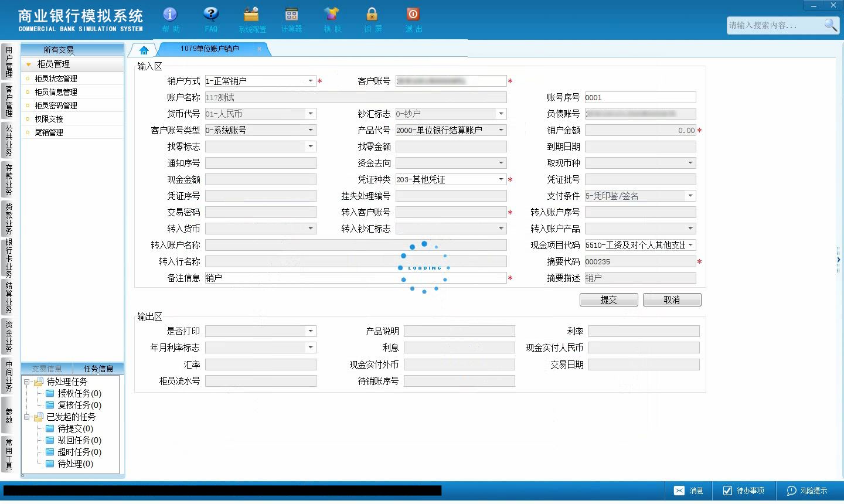Open 待提交(0) task item
Viewport: 844px width, 504px height.
click(70, 428)
